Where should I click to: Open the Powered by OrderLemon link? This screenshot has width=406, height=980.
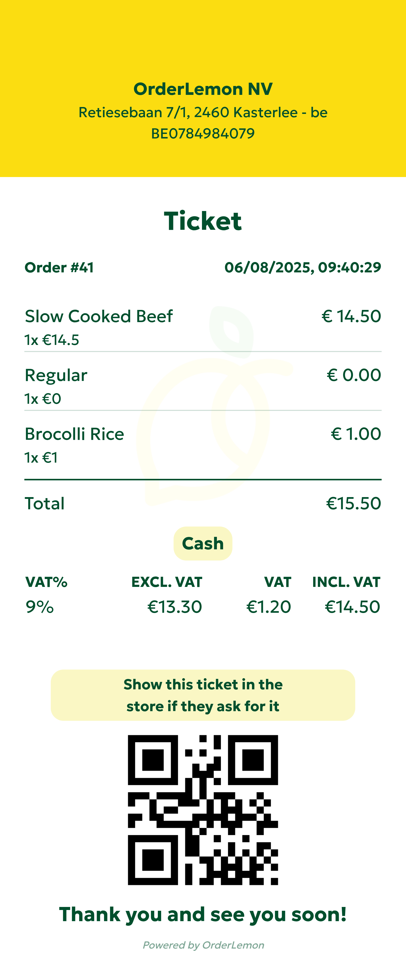[203, 945]
